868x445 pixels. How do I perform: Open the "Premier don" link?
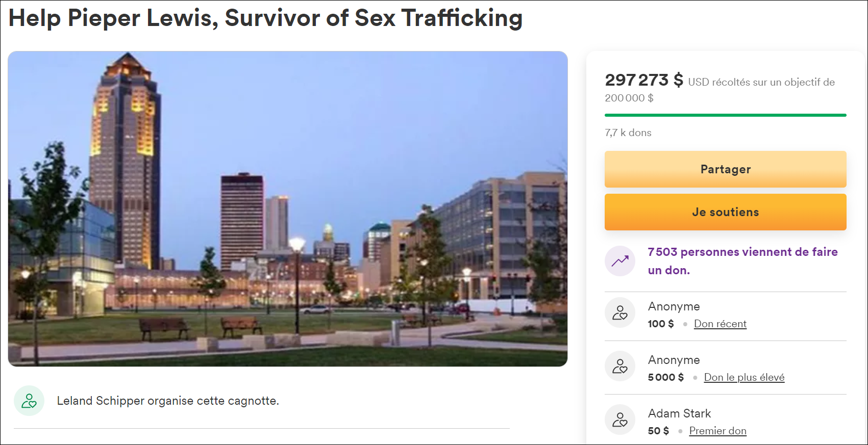pos(717,431)
